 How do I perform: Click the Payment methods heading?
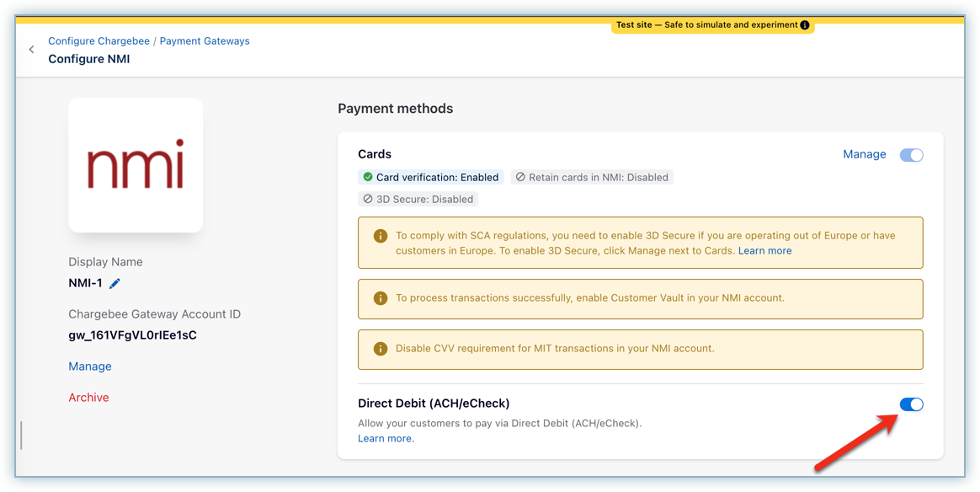pyautogui.click(x=396, y=109)
